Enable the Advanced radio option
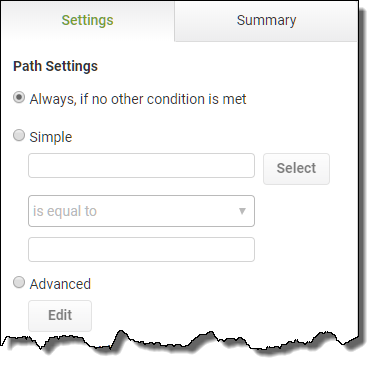The width and height of the screenshot is (374, 375). pyautogui.click(x=19, y=282)
